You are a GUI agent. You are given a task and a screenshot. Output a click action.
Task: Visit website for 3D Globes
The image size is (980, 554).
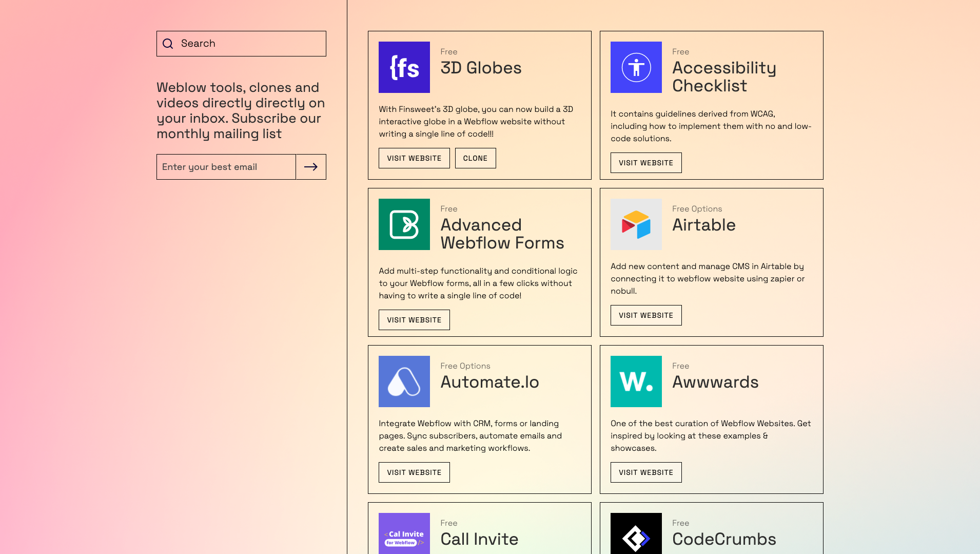[x=414, y=158]
